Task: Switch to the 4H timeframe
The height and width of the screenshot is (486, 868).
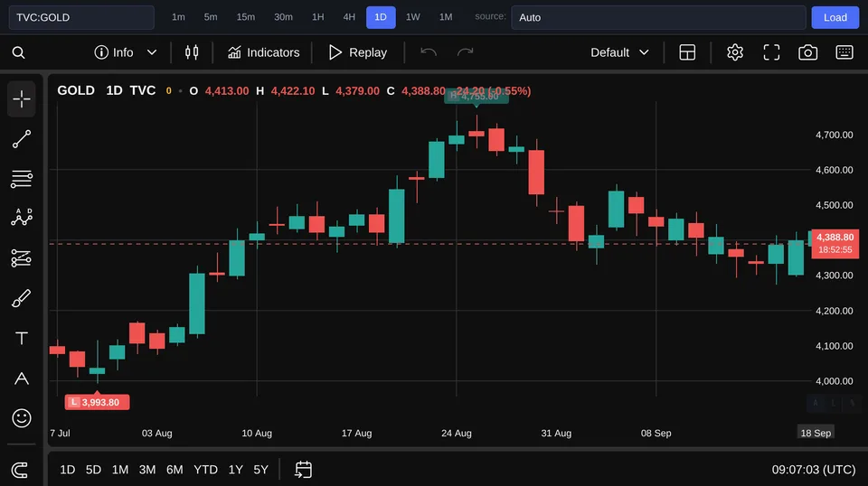Action: coord(349,17)
